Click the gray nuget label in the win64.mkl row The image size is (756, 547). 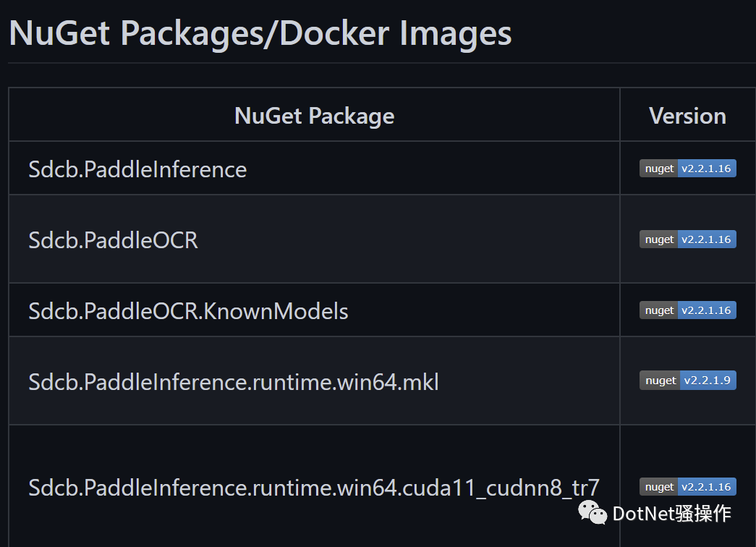[660, 380]
